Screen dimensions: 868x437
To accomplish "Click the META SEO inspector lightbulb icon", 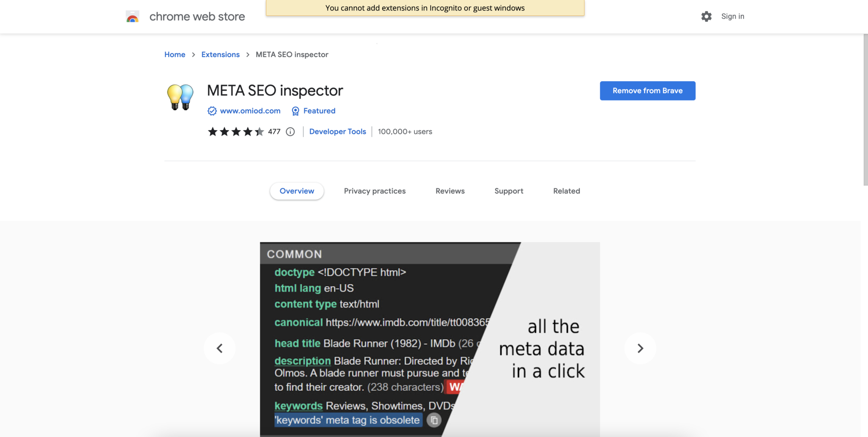I will coord(180,97).
